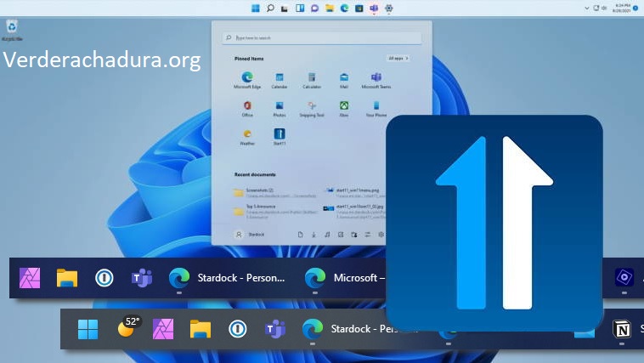
Task: Click the Start button on top taskbar
Action: pyautogui.click(x=256, y=9)
